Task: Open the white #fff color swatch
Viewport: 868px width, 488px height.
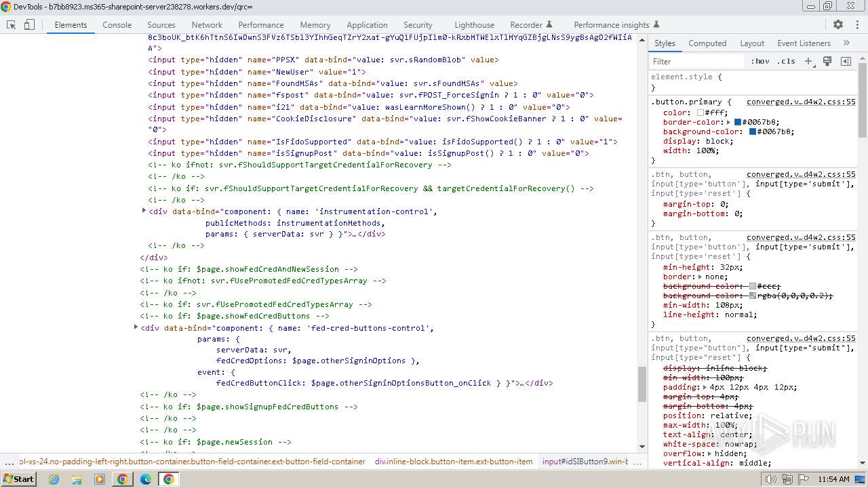Action: (701, 113)
